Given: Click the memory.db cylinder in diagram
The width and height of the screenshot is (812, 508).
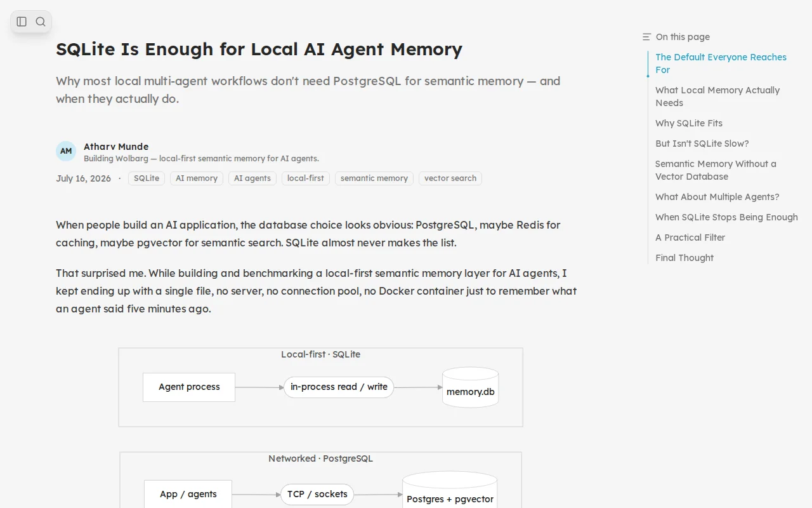Looking at the screenshot, I should pos(470,387).
